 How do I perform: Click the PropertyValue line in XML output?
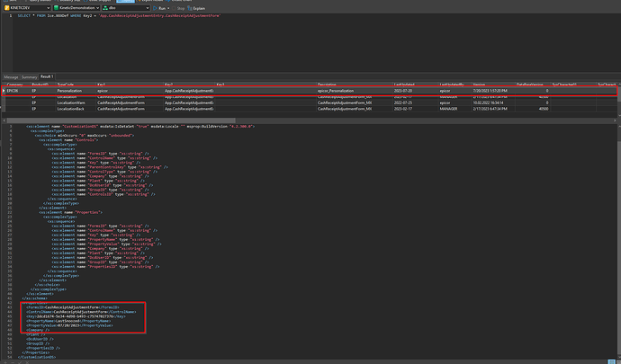pos(67,324)
